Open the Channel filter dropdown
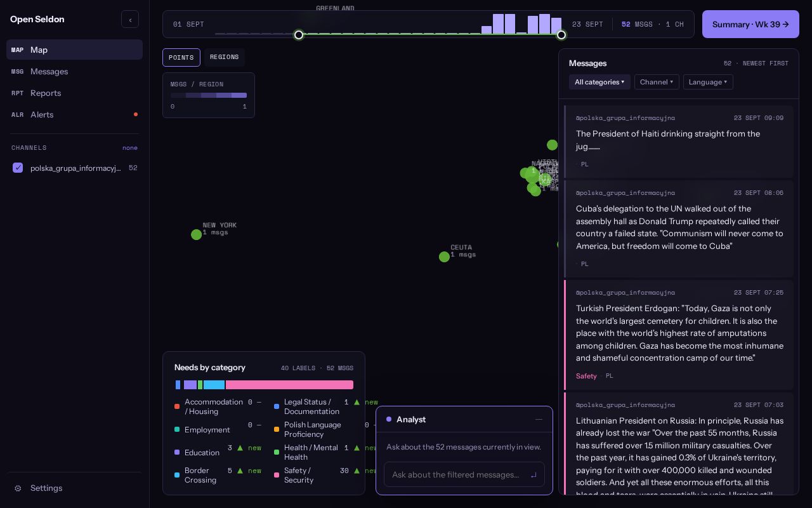 [x=657, y=82]
